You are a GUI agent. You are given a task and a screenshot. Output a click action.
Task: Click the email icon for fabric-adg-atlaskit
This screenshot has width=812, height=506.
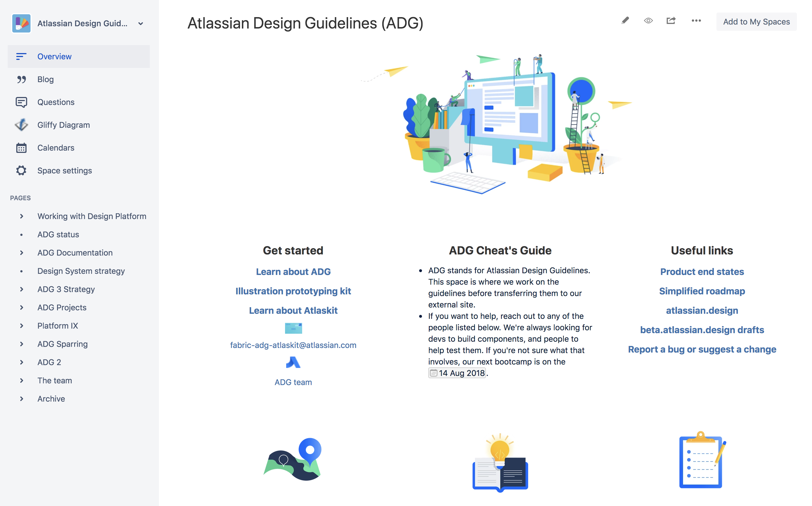[x=293, y=328]
